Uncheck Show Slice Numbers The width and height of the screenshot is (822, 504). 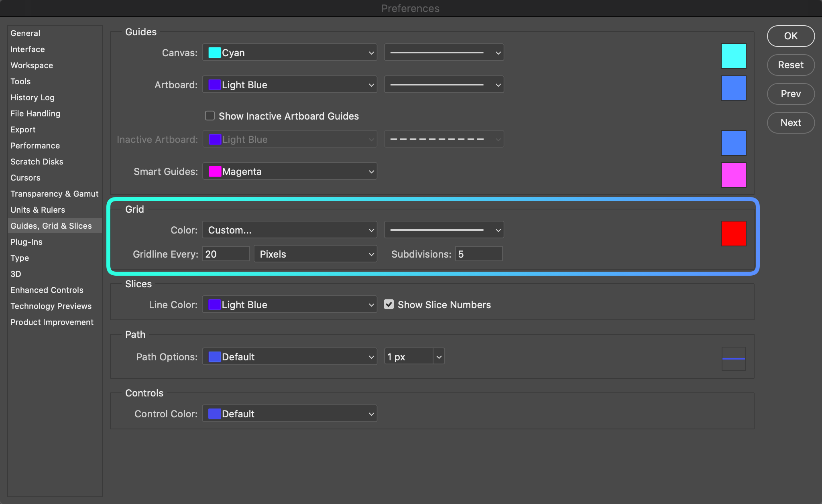[389, 305]
